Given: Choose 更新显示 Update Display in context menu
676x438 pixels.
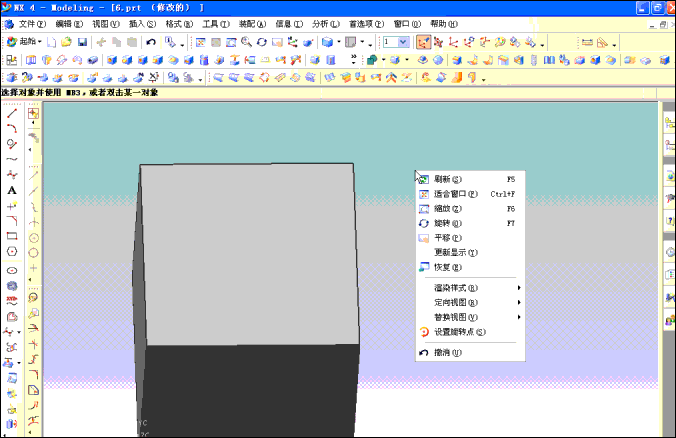Looking at the screenshot, I should 470,252.
